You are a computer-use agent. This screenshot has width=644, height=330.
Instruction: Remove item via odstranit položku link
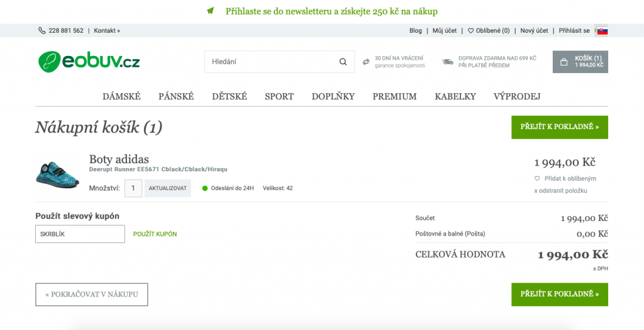(560, 191)
